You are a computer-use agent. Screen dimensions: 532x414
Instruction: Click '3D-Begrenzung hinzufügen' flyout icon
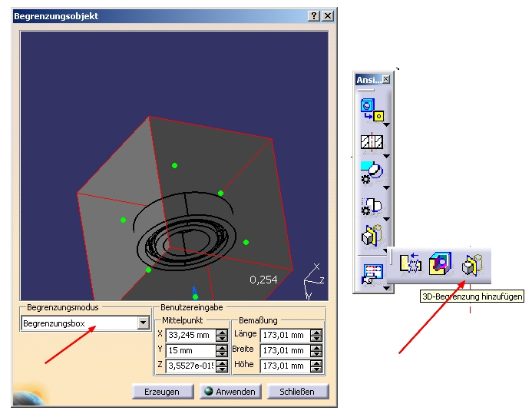tap(472, 265)
